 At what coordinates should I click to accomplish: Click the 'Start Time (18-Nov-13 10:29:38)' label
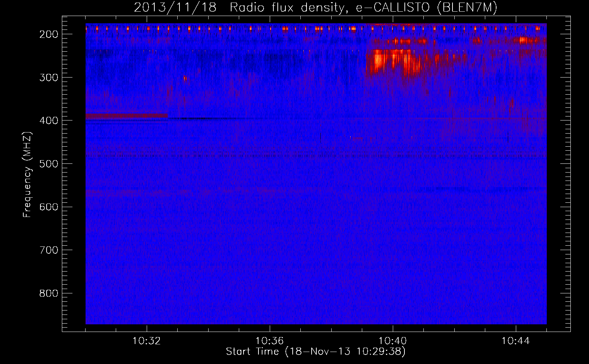[316, 352]
